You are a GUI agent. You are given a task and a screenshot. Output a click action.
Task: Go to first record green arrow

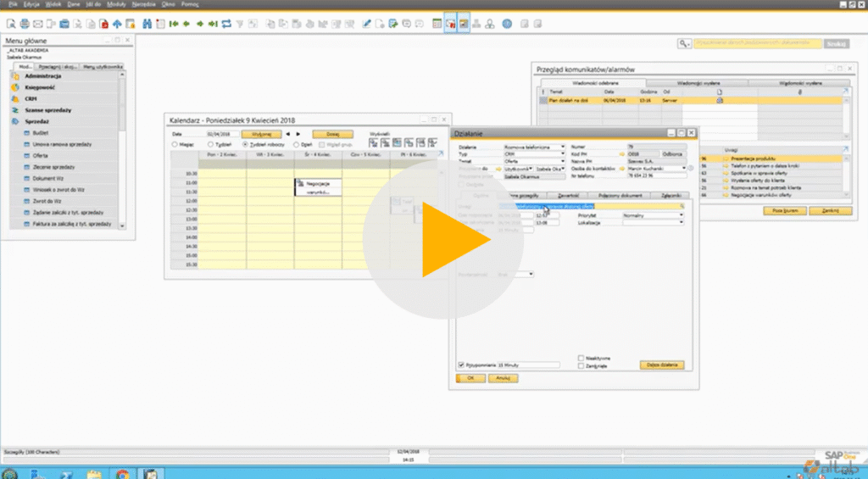click(x=173, y=24)
